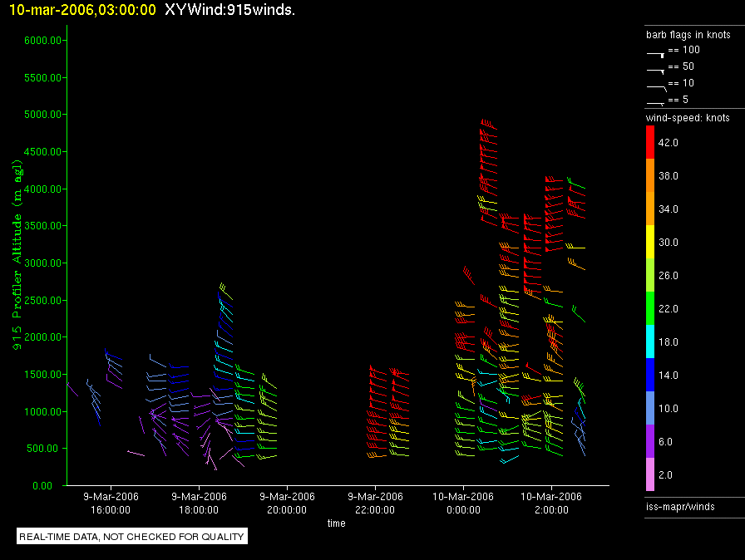Click the REAL-TIME DATA quality notice label
This screenshot has width=745, height=560.
click(x=132, y=537)
